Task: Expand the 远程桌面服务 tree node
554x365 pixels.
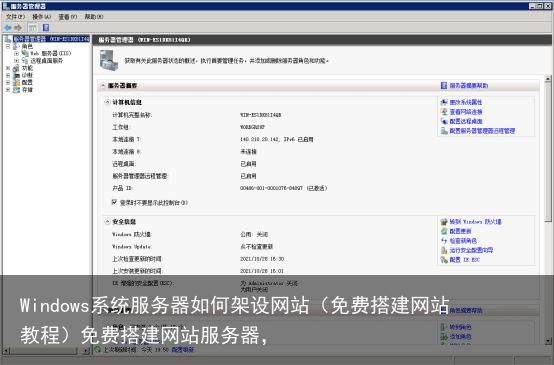Action: tap(16, 61)
